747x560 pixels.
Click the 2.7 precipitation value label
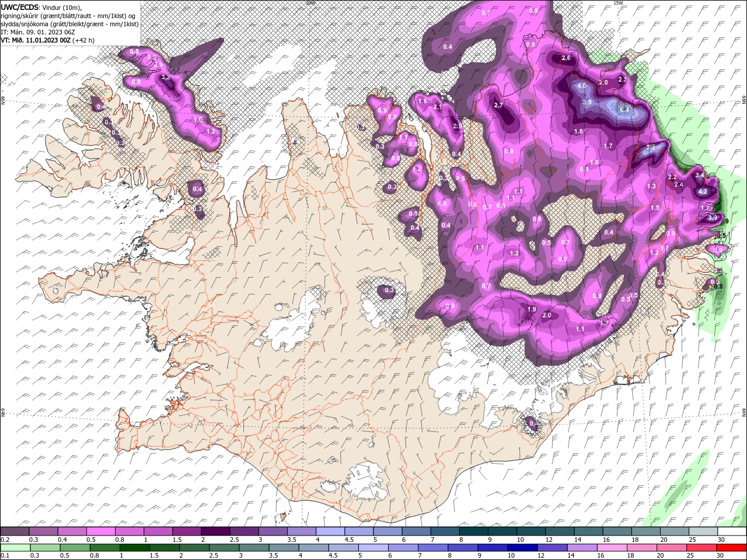[498, 105]
